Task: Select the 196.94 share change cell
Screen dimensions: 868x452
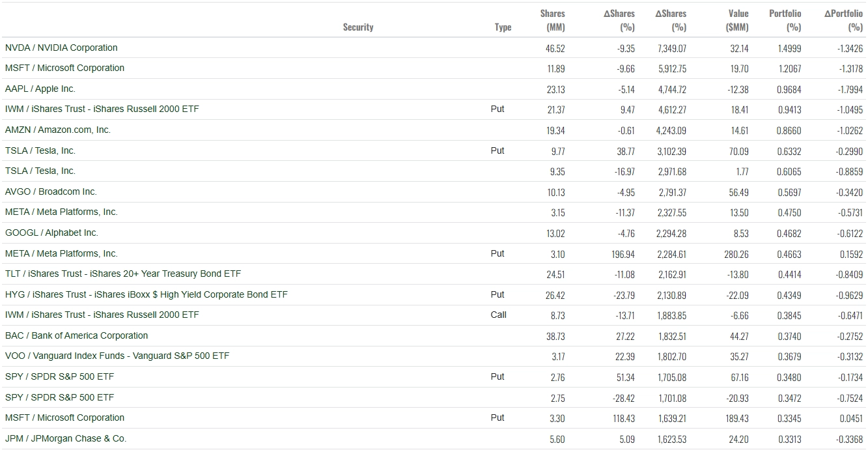Action: coord(624,254)
